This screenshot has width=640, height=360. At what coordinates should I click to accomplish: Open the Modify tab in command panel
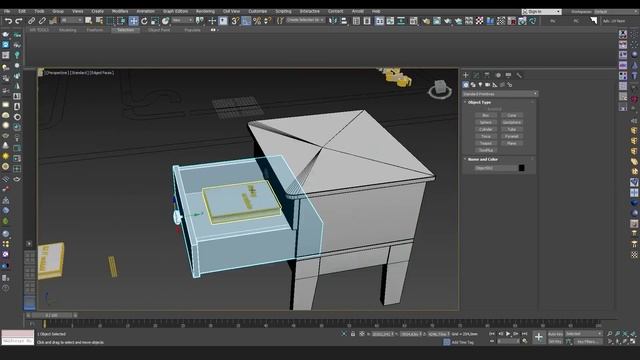[x=476, y=75]
